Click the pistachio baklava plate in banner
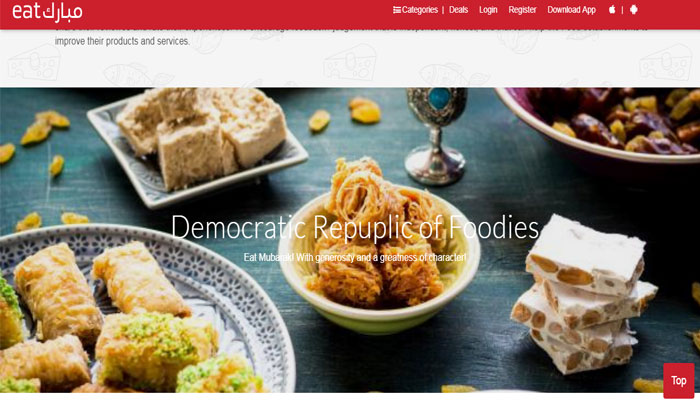This screenshot has width=700, height=400. 134,312
